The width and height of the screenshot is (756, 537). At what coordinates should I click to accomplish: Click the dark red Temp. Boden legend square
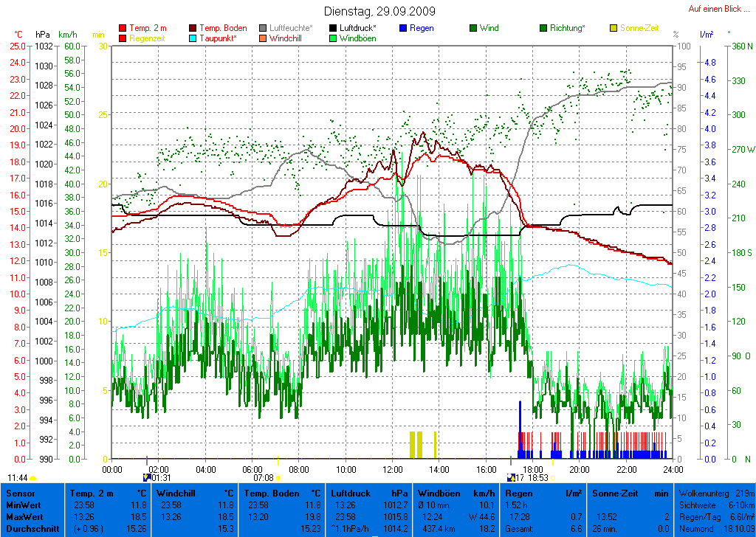coord(193,28)
